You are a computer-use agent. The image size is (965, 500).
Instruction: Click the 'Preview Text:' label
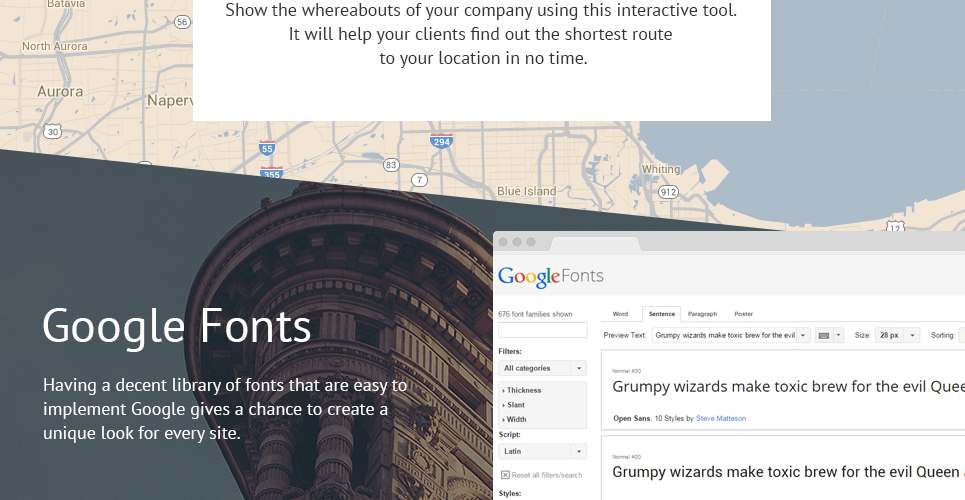625,336
